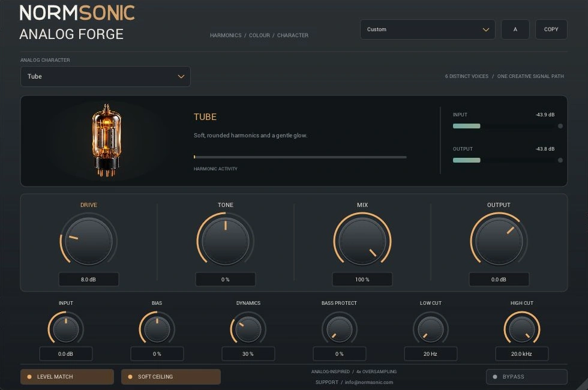
Task: Click the '4x OVERSAMPLING' text
Action: [376, 371]
